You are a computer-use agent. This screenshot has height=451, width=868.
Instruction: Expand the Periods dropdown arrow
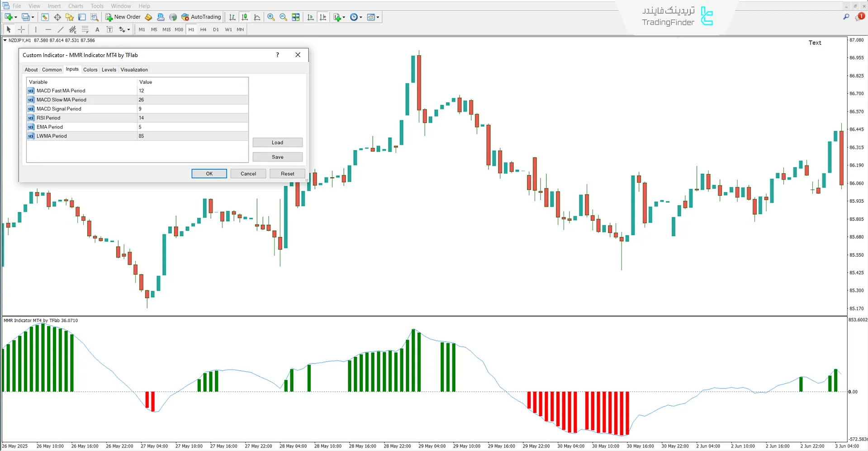coord(360,17)
